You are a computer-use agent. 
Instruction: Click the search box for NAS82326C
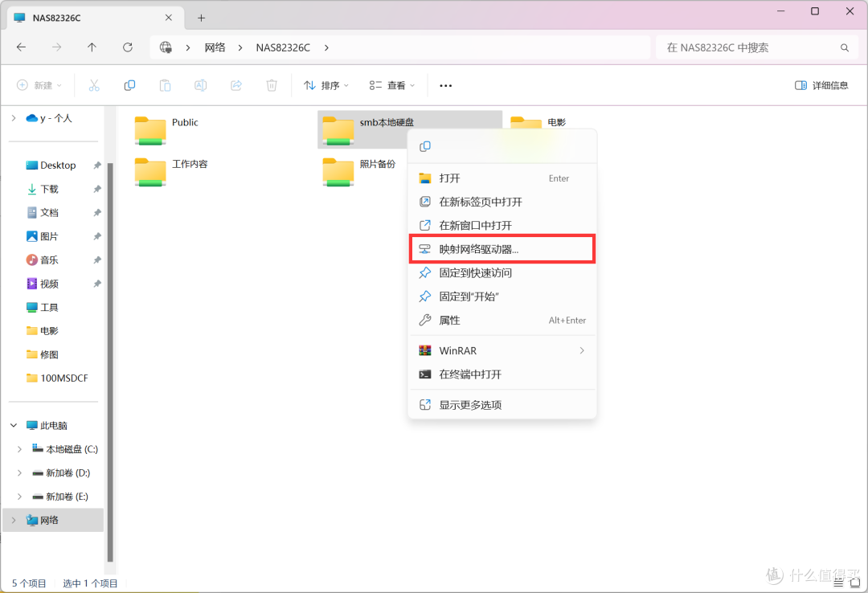[757, 47]
